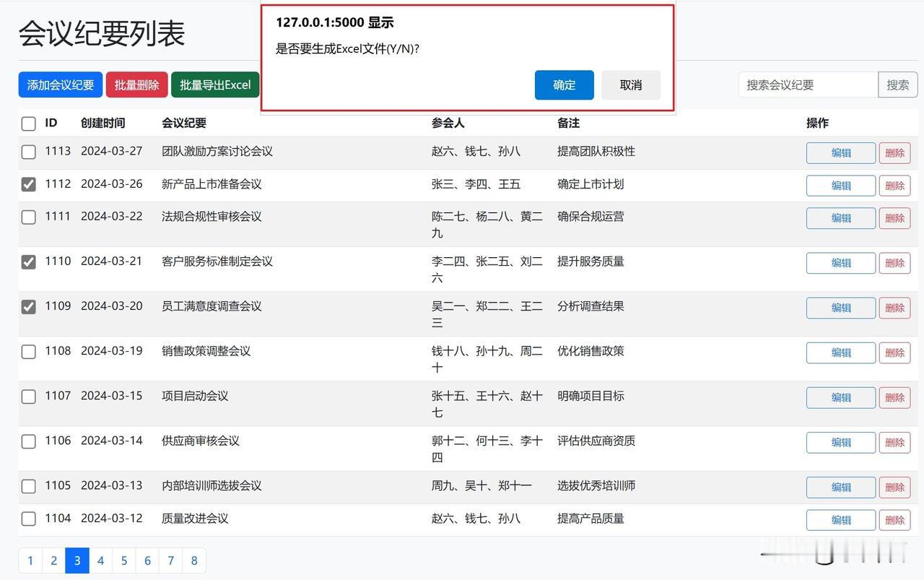Cancel the dialog with 取消 button

pos(631,85)
